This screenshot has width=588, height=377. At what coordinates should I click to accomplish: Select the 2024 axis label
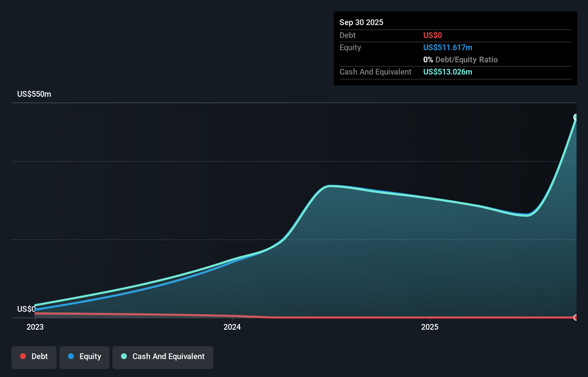232,327
